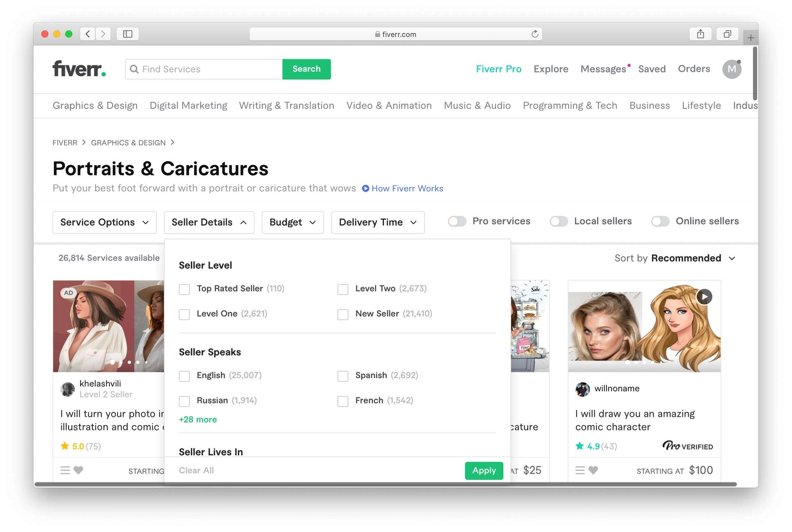Open the Service Options dropdown
792x532 pixels.
[104, 222]
